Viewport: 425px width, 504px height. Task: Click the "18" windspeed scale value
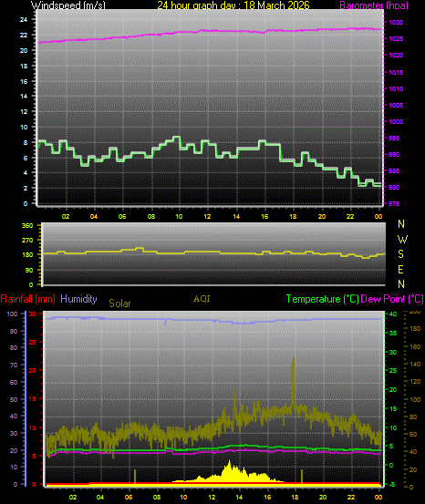(24, 66)
